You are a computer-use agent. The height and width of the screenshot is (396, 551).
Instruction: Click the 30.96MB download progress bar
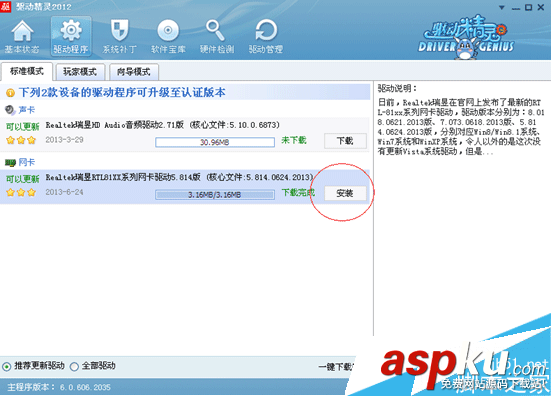point(215,142)
